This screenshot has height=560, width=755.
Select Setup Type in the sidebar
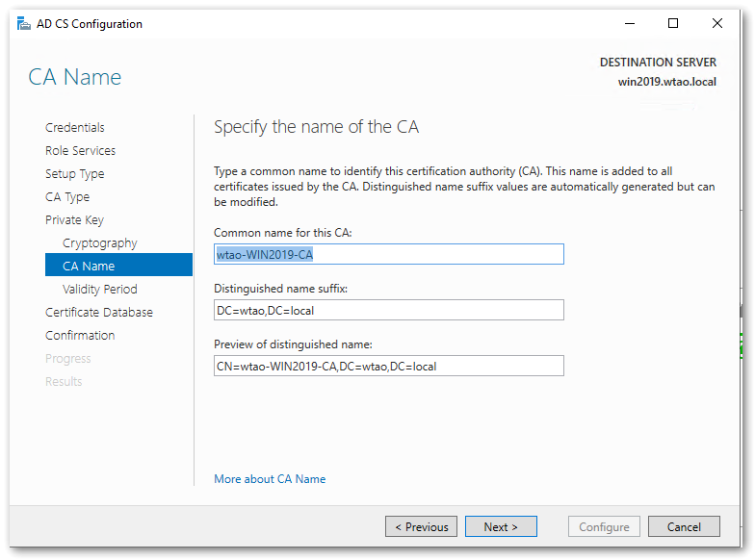[x=75, y=174]
